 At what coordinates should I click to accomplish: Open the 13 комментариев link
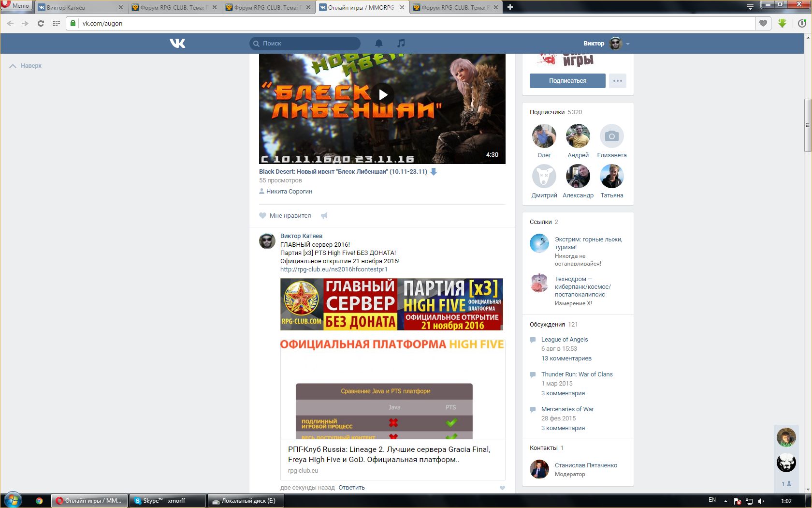[566, 359]
